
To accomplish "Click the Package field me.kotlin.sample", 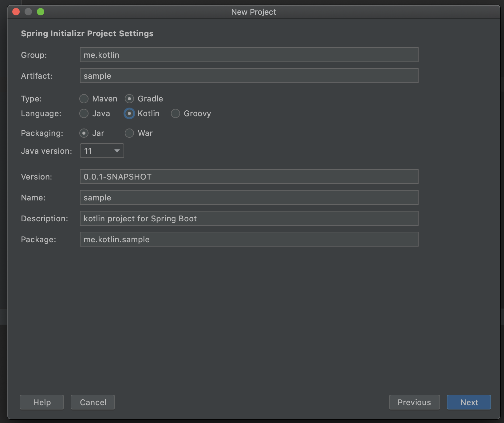I will (249, 239).
